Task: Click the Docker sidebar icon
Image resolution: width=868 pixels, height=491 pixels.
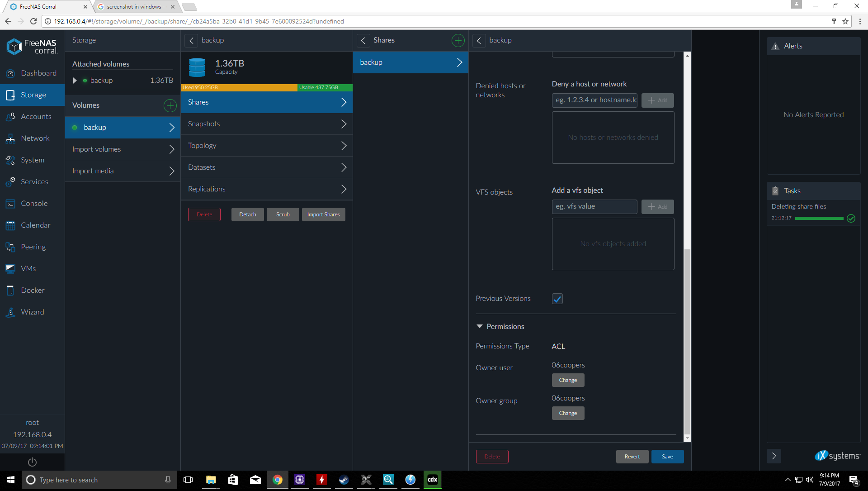Action: [x=10, y=291]
